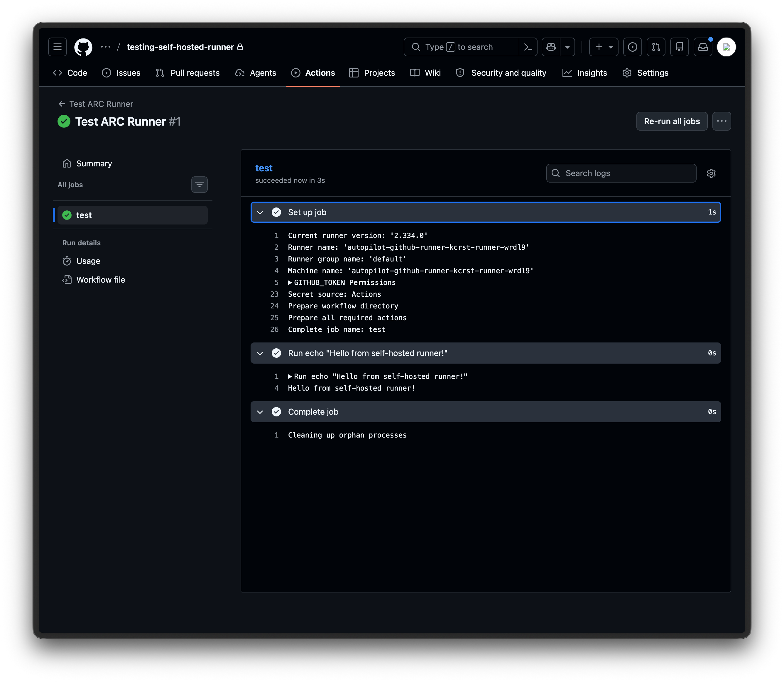Go back to Test ARC Runner workflow
Image resolution: width=784 pixels, height=682 pixels.
(x=96, y=104)
